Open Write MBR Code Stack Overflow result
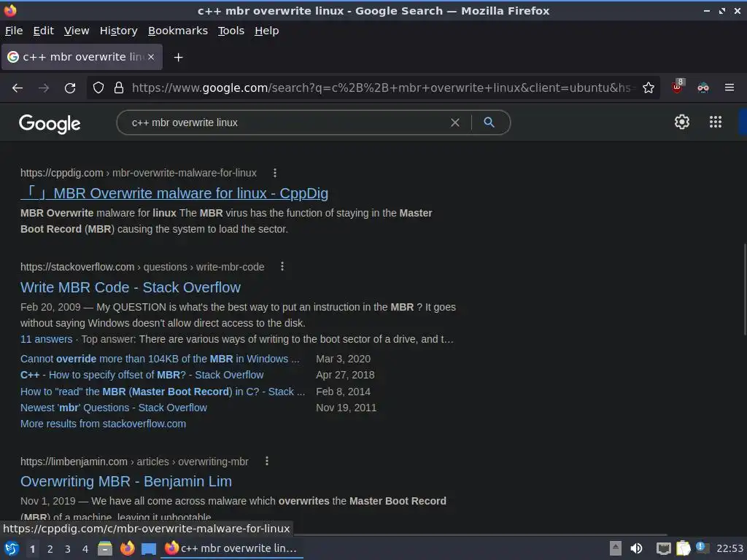 pos(131,287)
